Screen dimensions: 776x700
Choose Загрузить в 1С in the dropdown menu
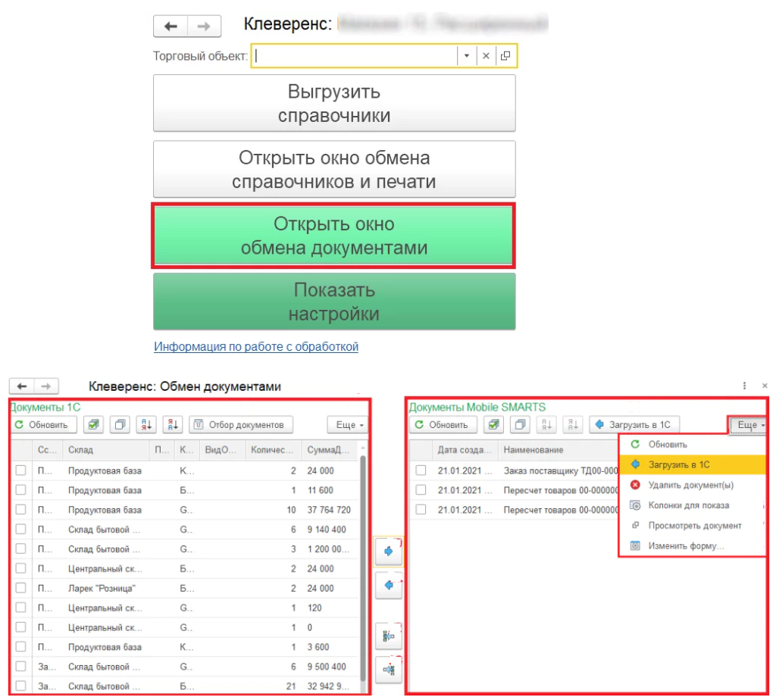point(693,464)
